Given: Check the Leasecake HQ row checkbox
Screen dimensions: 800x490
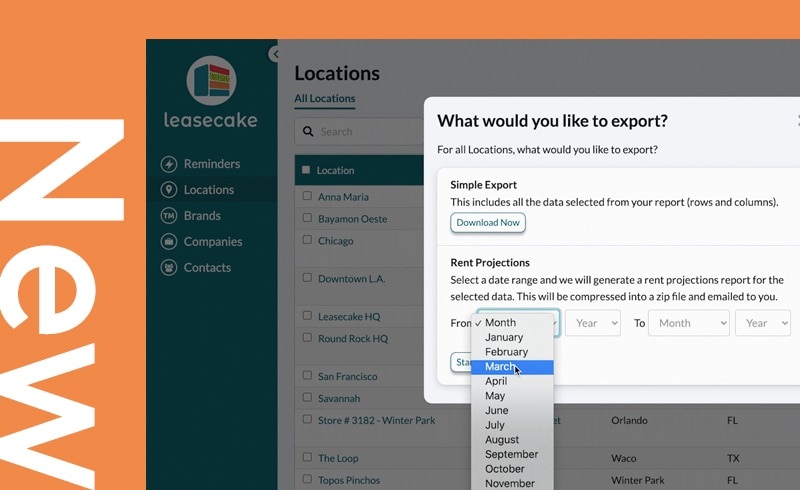Looking at the screenshot, I should coord(307,315).
